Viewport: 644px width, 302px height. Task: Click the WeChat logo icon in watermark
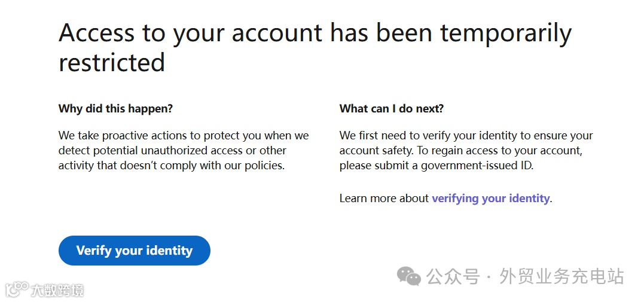click(410, 276)
